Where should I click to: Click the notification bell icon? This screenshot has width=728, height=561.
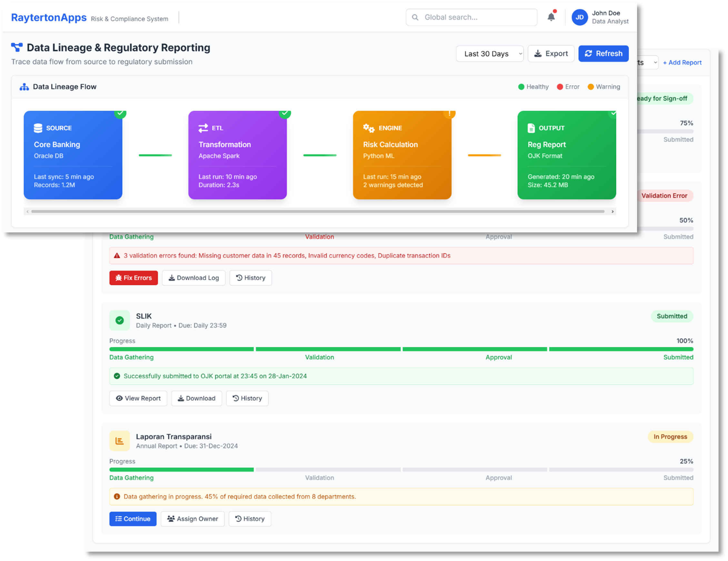coord(551,17)
